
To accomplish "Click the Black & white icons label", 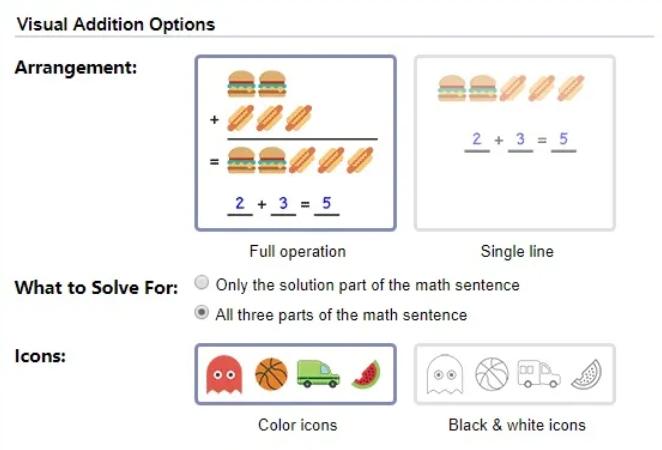I will pos(517,425).
